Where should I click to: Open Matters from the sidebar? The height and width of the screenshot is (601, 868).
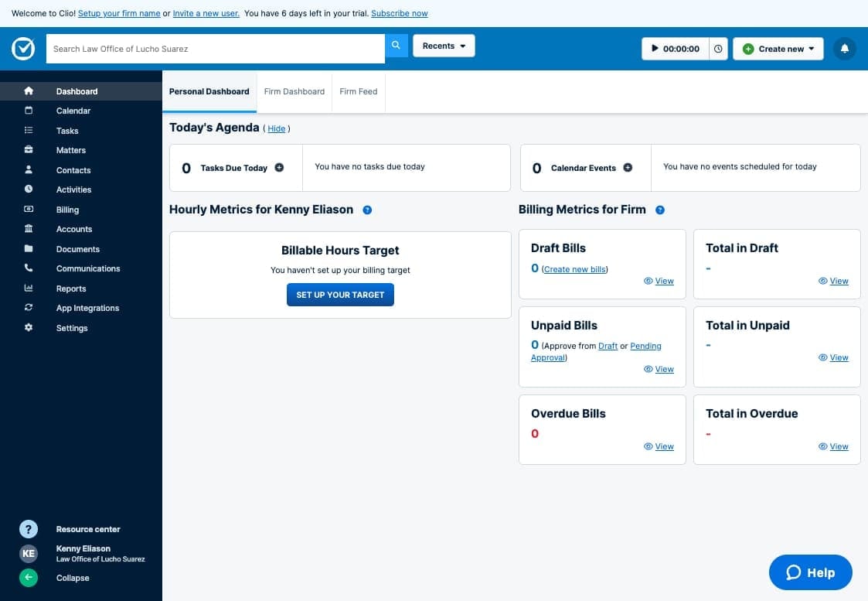click(28, 150)
